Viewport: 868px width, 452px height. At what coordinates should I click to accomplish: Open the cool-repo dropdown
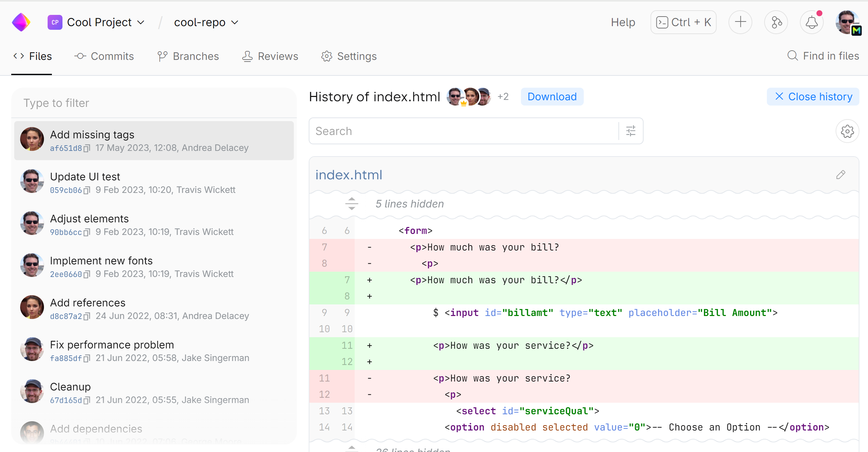pyautogui.click(x=206, y=22)
